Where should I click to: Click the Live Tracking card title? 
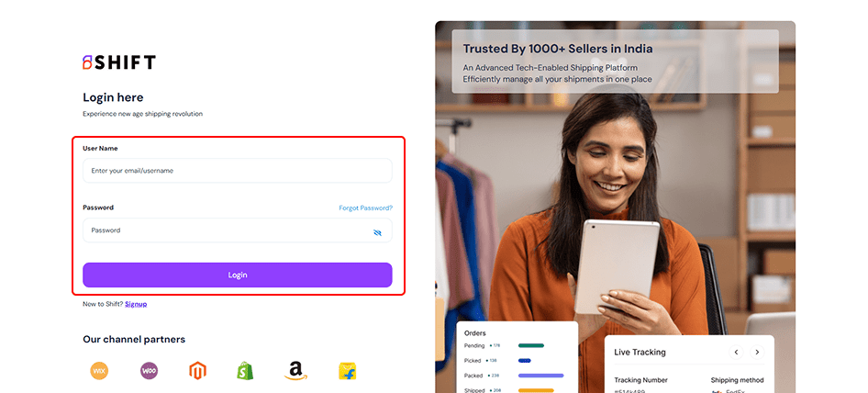click(x=640, y=352)
